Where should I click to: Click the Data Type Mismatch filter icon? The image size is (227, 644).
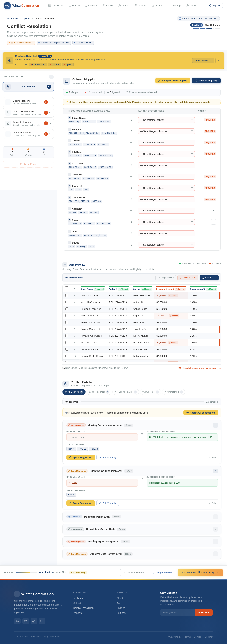click(x=8, y=113)
